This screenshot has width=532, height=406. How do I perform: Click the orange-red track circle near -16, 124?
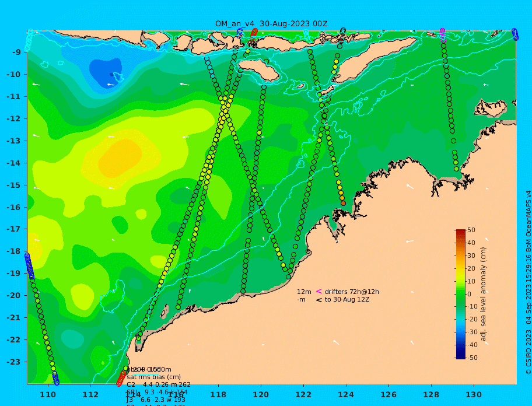[x=343, y=203]
